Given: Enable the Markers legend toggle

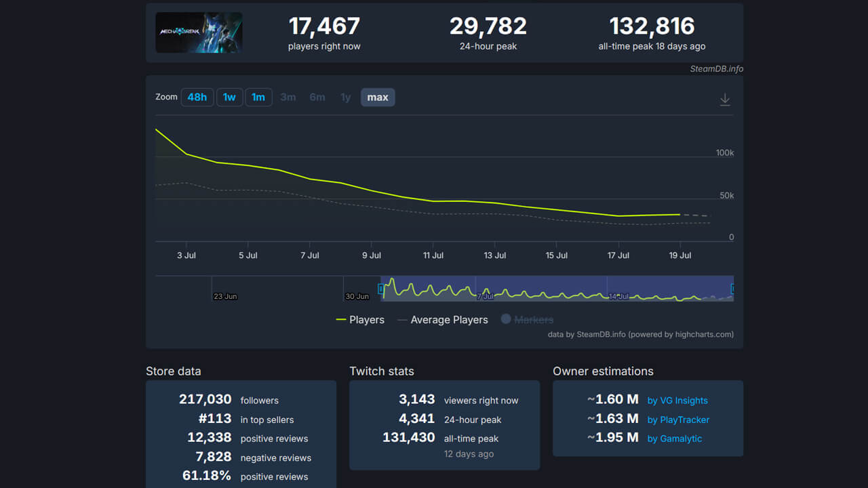Looking at the screenshot, I should (x=527, y=320).
